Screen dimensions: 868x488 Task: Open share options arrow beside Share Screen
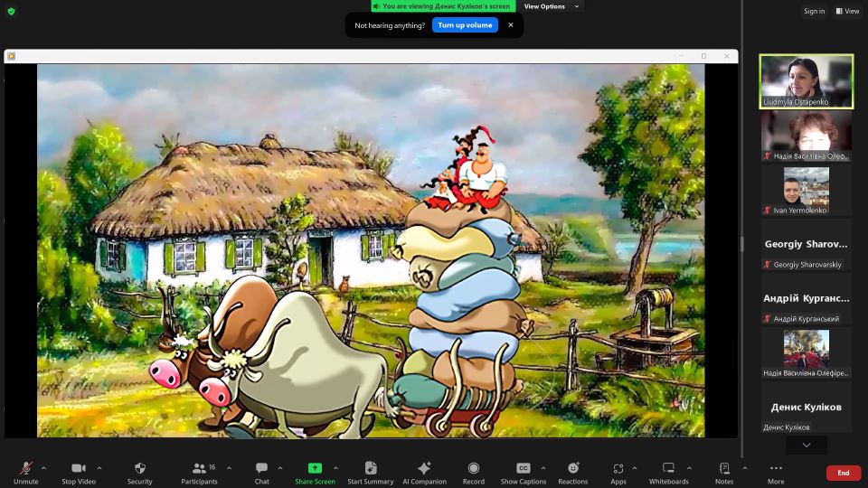click(x=335, y=468)
